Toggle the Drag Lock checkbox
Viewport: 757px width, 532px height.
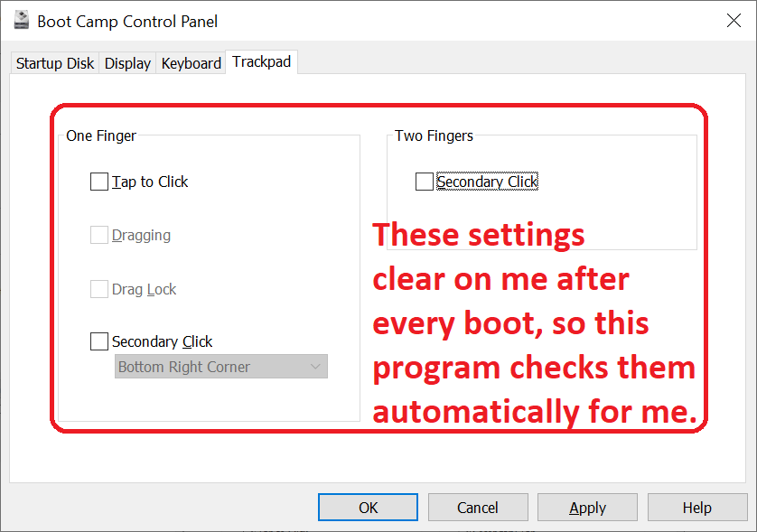tap(99, 289)
